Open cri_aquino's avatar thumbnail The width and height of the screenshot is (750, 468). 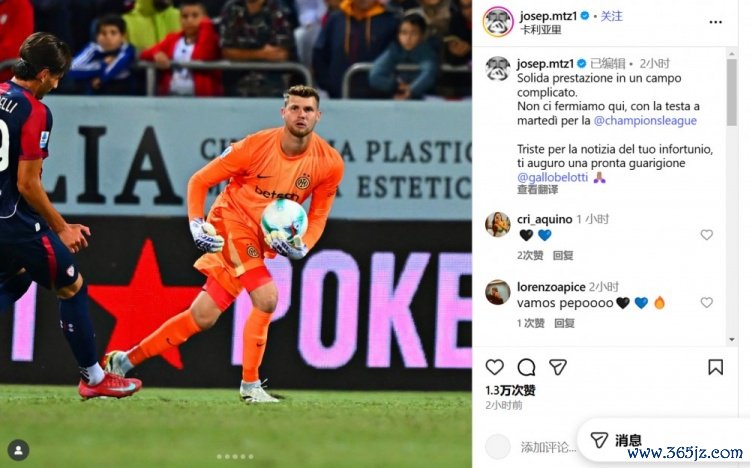click(x=497, y=224)
